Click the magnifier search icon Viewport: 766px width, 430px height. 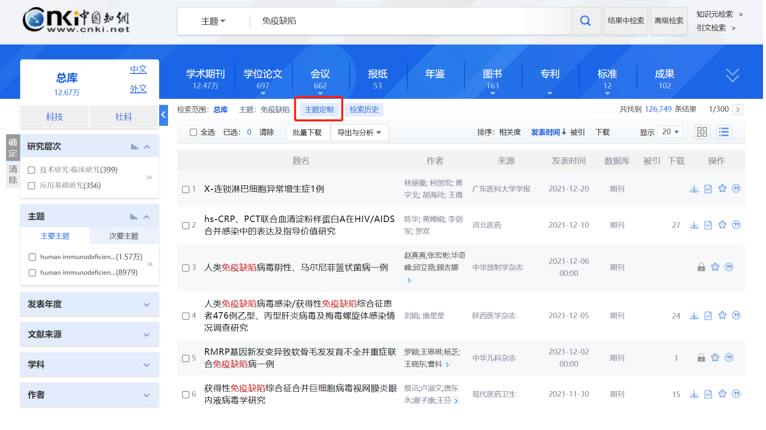585,21
